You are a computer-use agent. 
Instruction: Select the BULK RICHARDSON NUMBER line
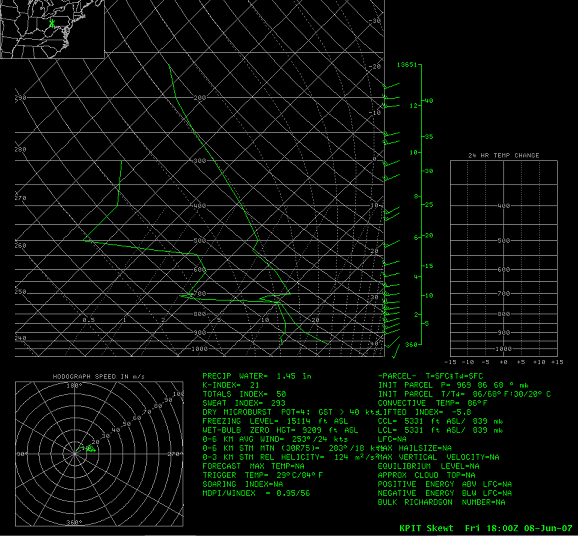(441, 502)
